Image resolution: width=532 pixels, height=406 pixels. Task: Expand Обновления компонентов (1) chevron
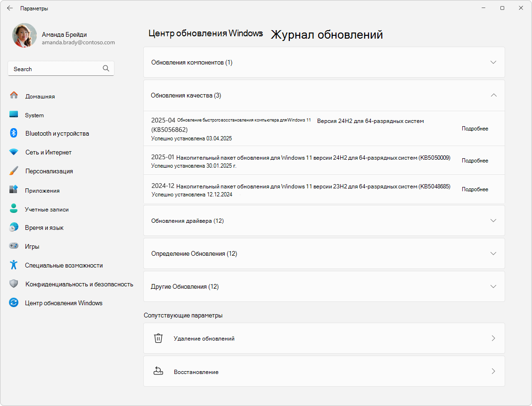pos(493,63)
